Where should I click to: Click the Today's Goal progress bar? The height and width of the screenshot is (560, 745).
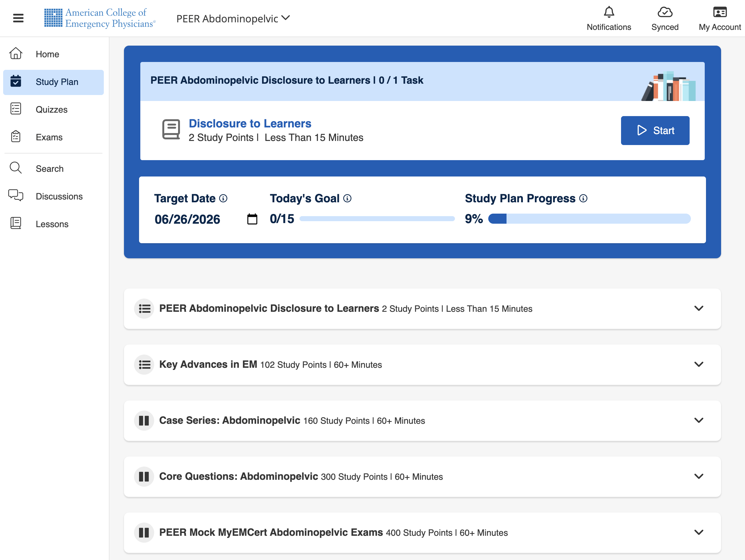click(377, 219)
